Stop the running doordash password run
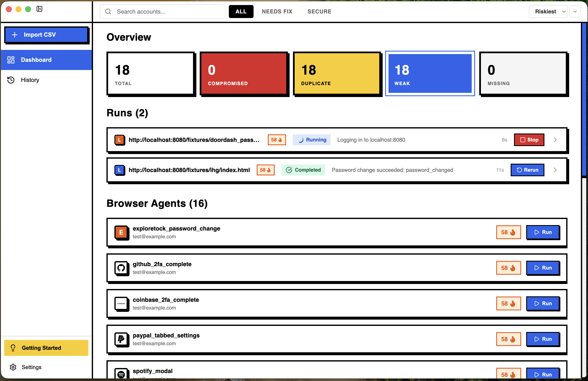This screenshot has height=381, width=588. coord(529,140)
